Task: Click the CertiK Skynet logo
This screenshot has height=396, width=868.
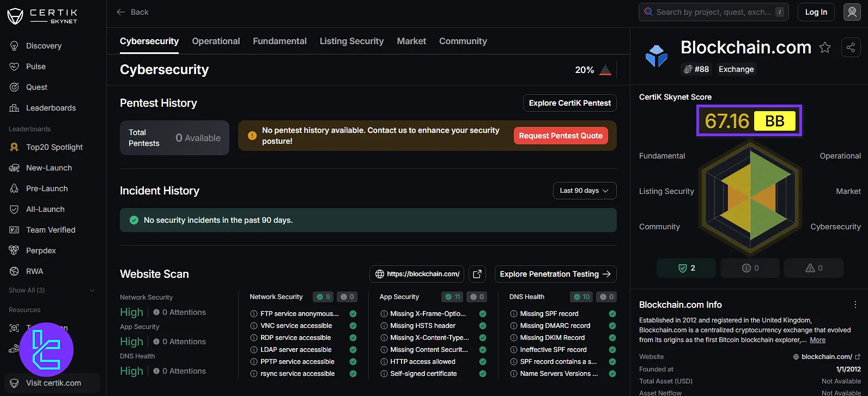Action: [x=43, y=16]
